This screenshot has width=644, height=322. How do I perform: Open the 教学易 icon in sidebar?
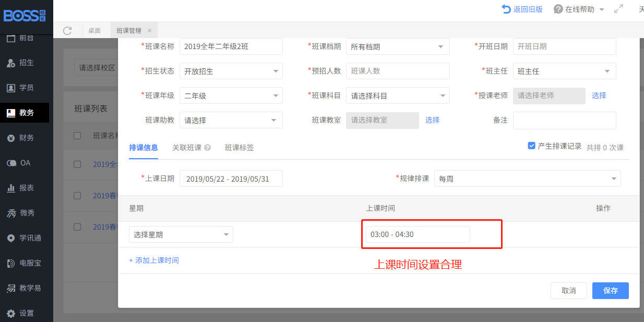point(10,288)
